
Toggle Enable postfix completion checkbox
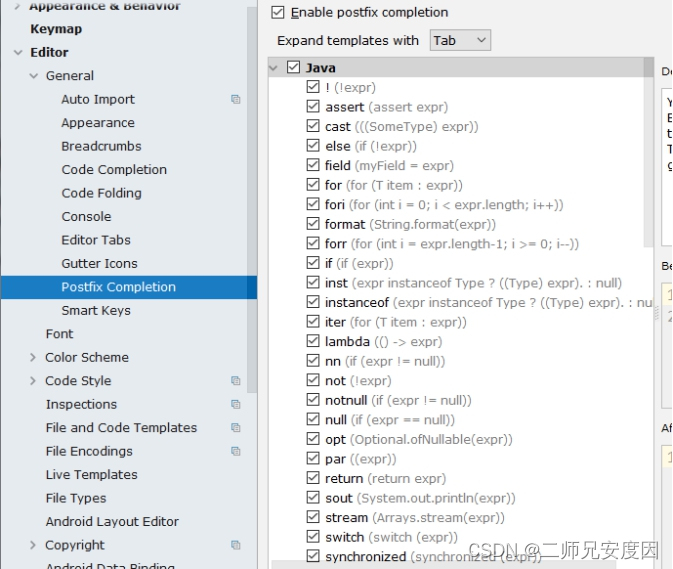[x=278, y=12]
